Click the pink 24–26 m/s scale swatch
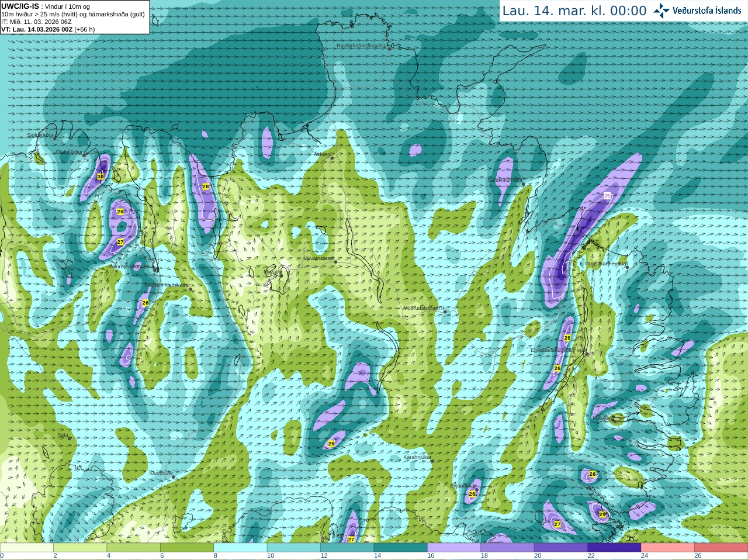This screenshot has height=560, width=748. [668, 548]
